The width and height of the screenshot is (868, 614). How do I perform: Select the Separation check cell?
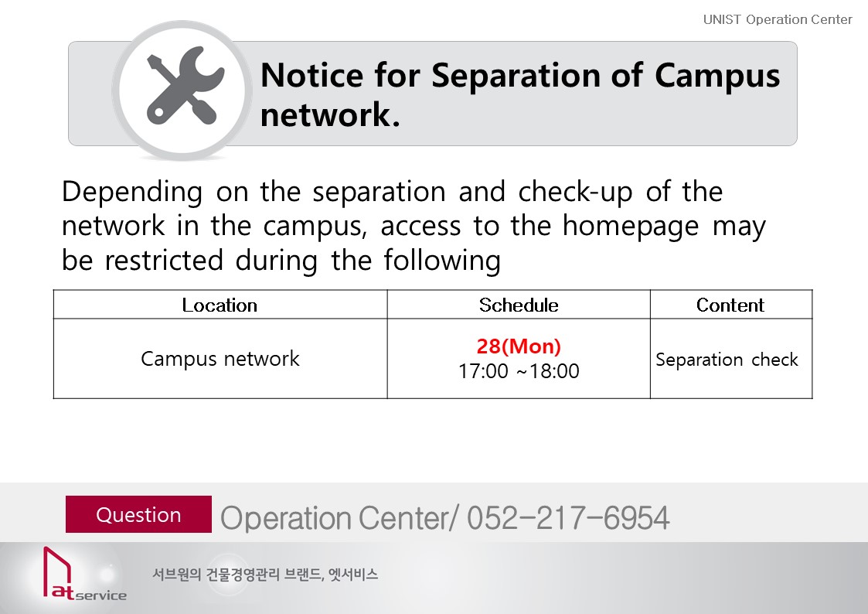click(x=727, y=360)
